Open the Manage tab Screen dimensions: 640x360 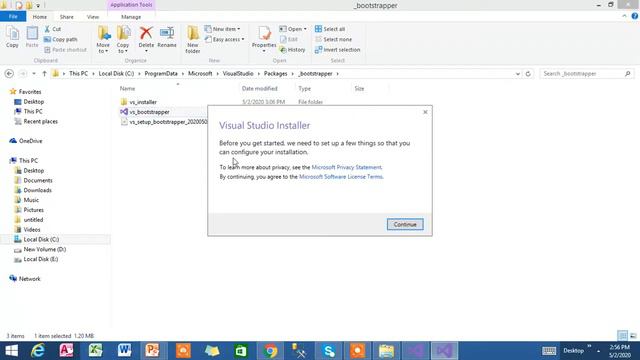coord(131,17)
